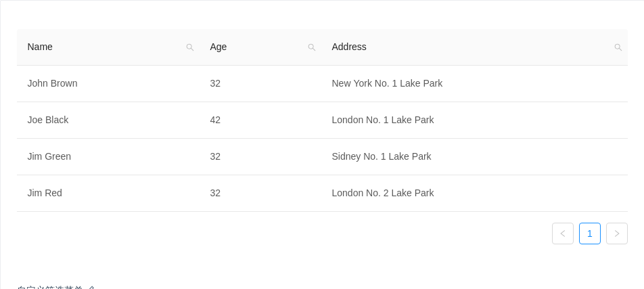Go to previous page arrow

click(563, 234)
